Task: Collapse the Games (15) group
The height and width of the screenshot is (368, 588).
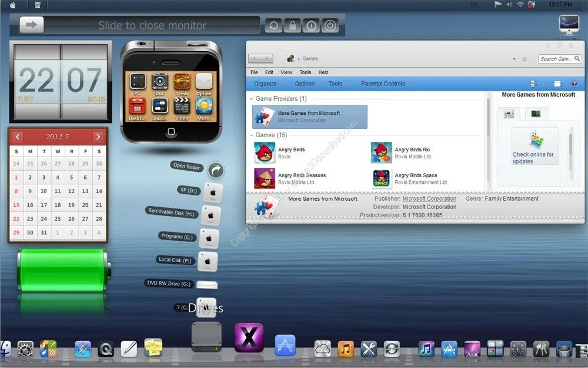Action: pyautogui.click(x=251, y=135)
